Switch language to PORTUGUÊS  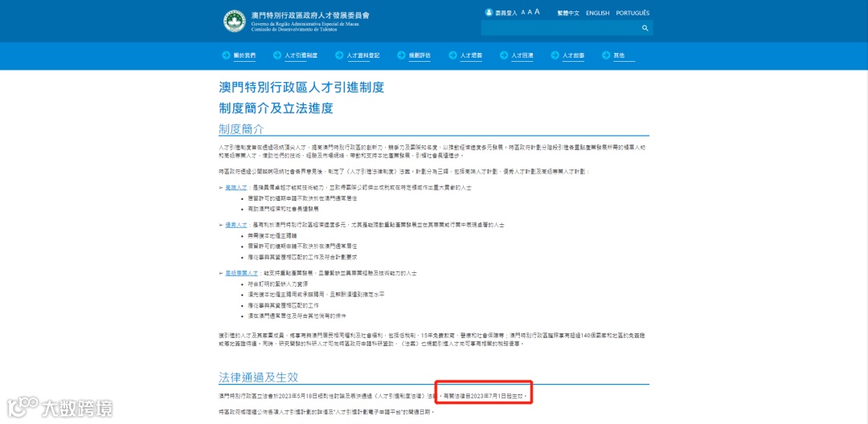tap(633, 13)
